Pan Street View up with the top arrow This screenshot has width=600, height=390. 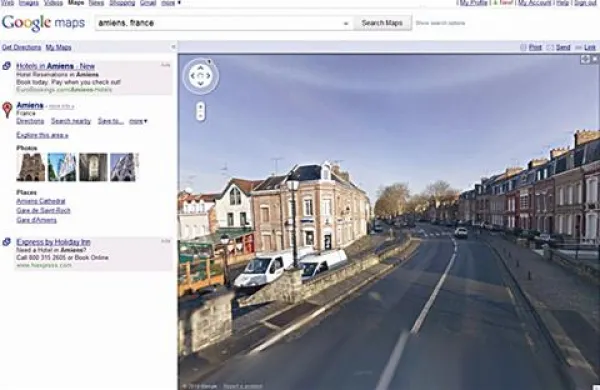pos(200,68)
